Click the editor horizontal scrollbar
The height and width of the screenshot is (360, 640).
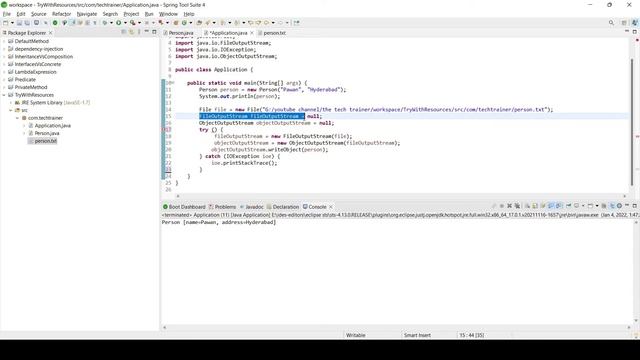[401, 196]
